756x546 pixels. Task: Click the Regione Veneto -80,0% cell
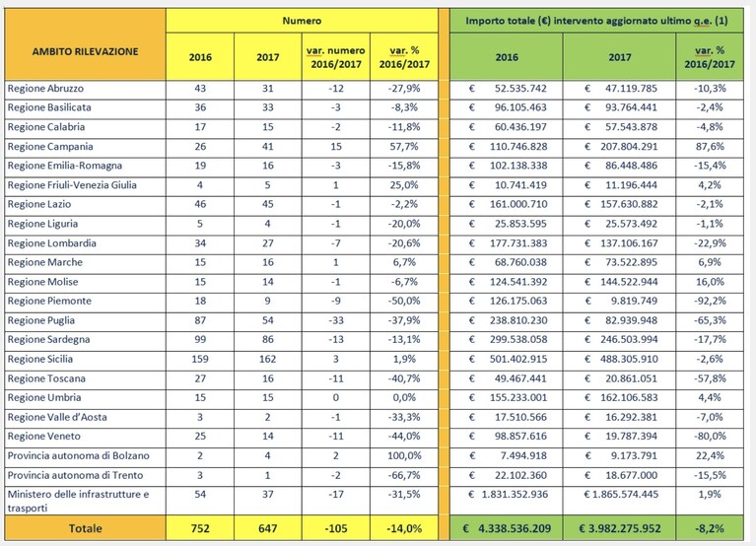tap(710, 437)
